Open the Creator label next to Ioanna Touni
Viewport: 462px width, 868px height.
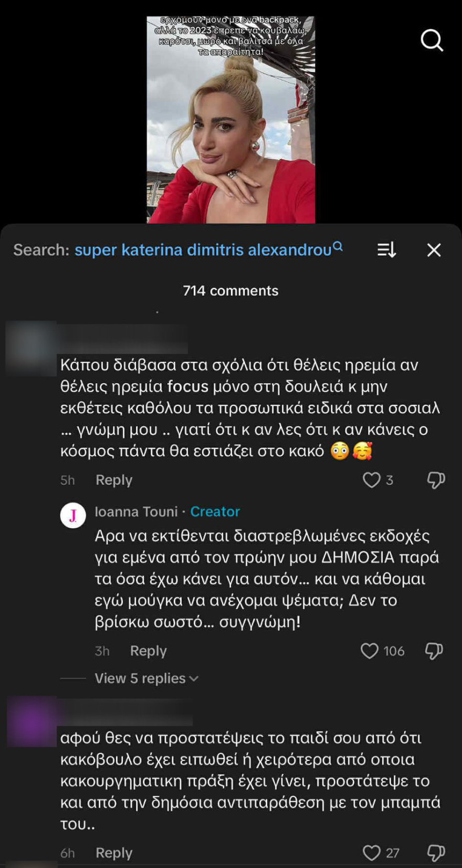(215, 511)
